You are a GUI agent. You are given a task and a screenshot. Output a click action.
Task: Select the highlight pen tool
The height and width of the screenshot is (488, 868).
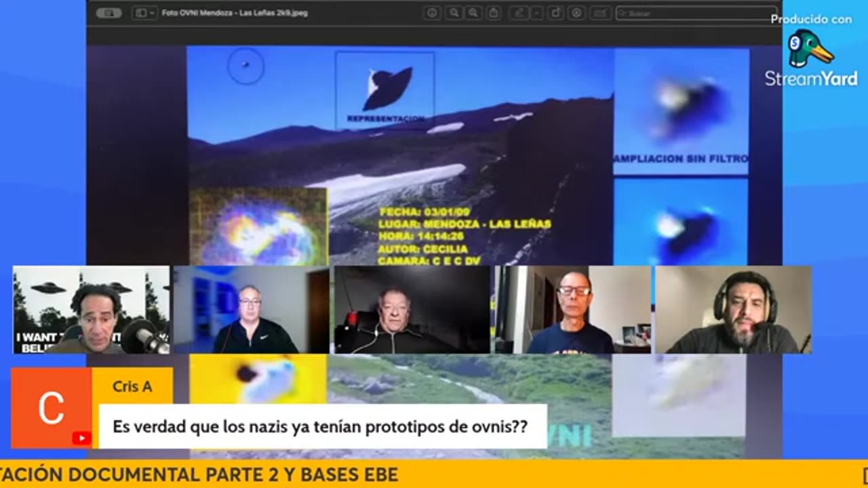[519, 13]
